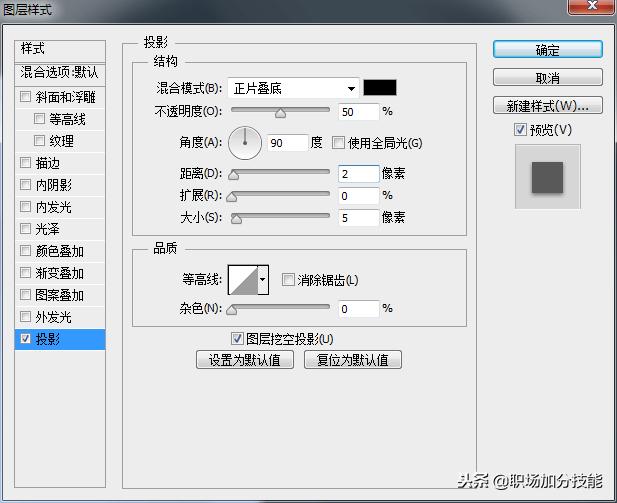Open 混合选项:默认 settings
The height and width of the screenshot is (503, 617).
coord(60,73)
